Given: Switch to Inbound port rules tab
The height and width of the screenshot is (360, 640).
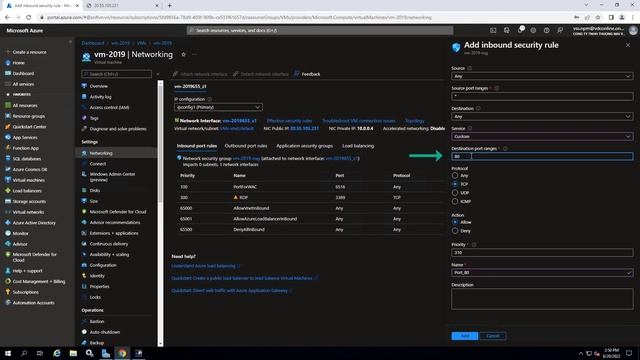Looking at the screenshot, I should coord(197,146).
